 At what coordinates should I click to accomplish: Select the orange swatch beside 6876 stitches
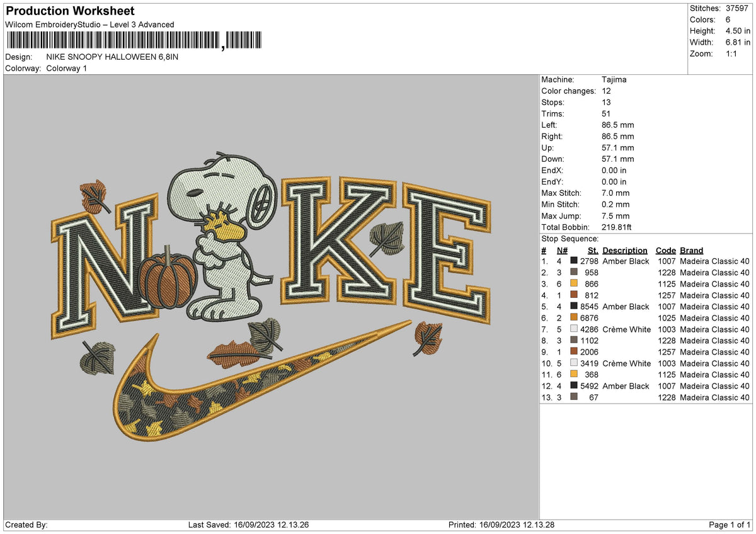pos(574,317)
